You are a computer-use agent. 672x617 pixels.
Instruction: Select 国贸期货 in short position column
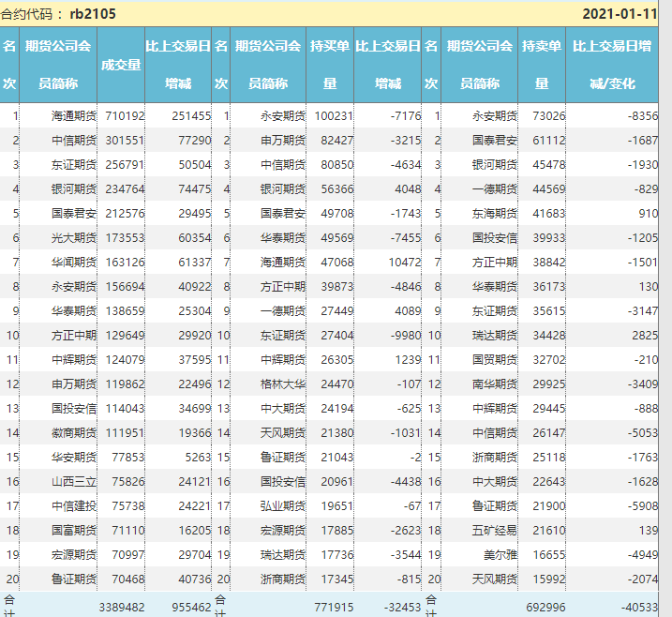pos(495,360)
